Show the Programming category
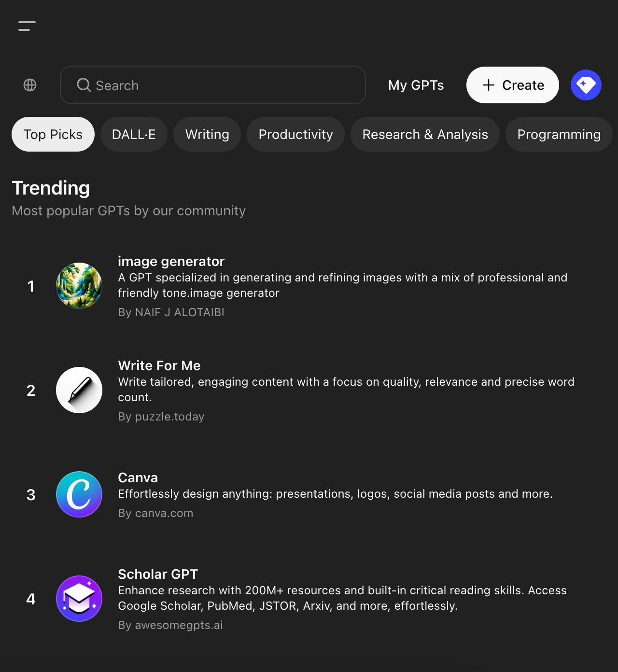Viewport: 618px width, 672px height. [559, 134]
